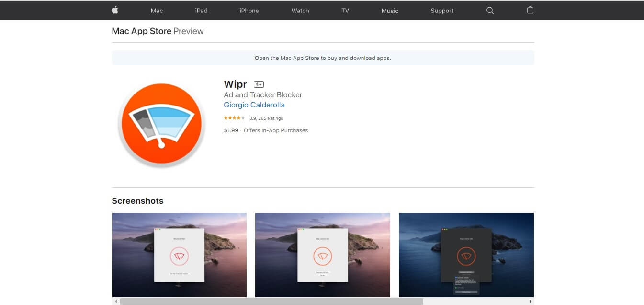Image resolution: width=644 pixels, height=305 pixels.
Task: Open Music from the top navigation
Action: coord(390,11)
